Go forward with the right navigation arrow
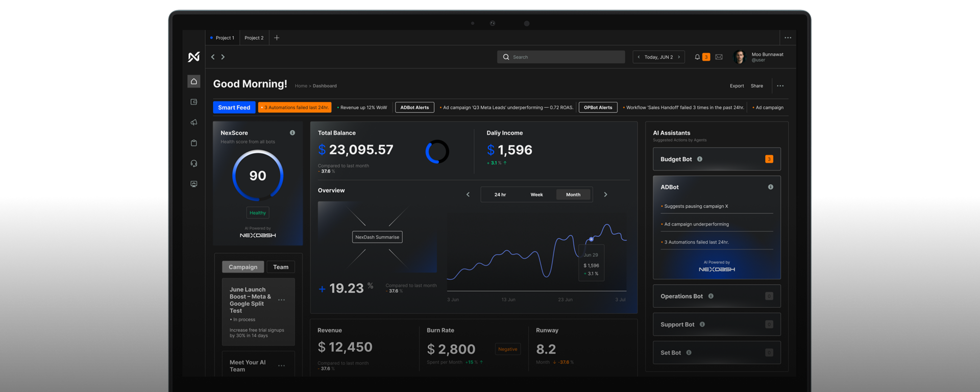980x392 pixels. click(x=223, y=57)
